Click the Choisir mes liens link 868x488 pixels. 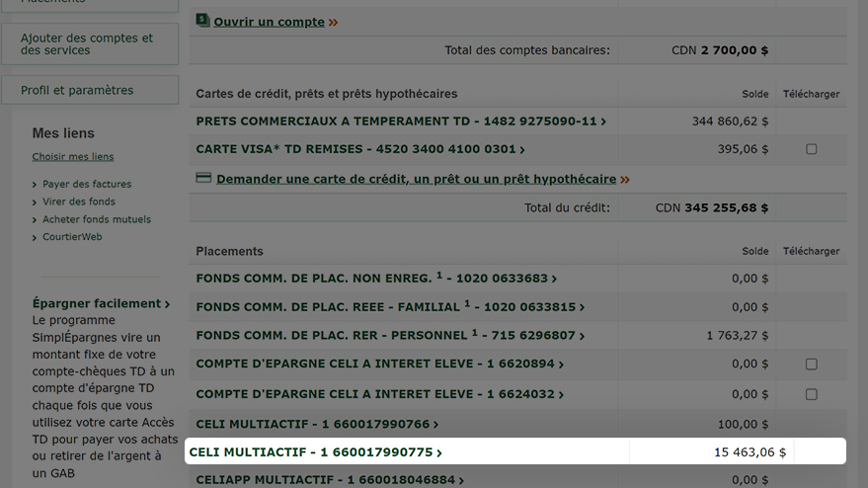point(73,157)
